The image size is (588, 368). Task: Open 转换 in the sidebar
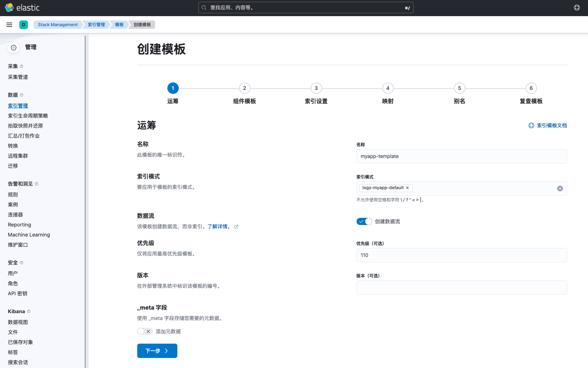point(13,146)
